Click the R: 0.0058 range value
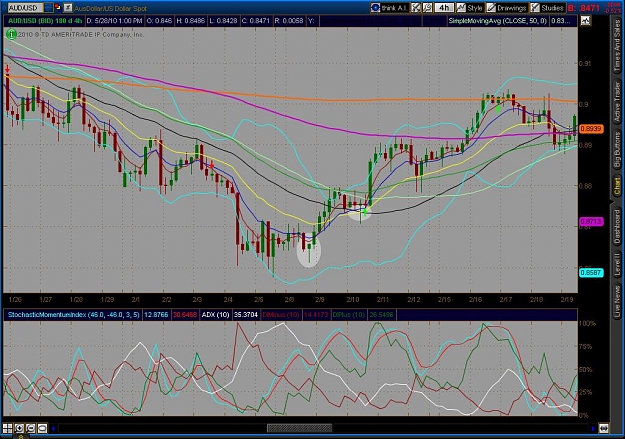 (289, 21)
